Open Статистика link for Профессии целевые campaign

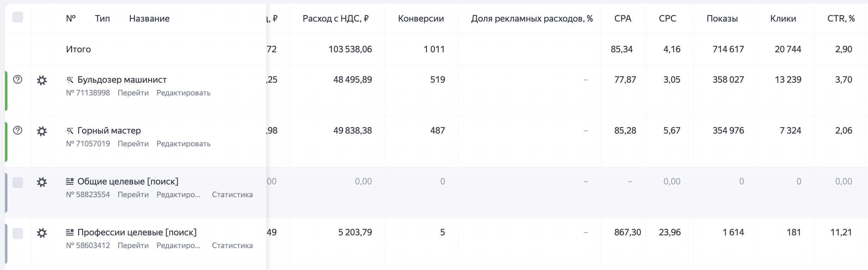click(232, 246)
